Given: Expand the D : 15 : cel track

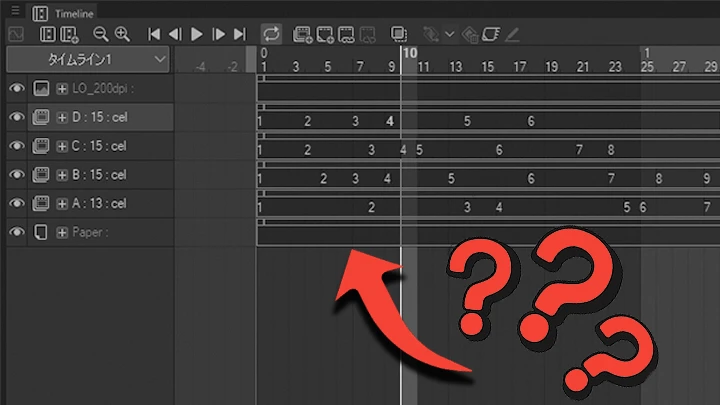Looking at the screenshot, I should coord(62,118).
